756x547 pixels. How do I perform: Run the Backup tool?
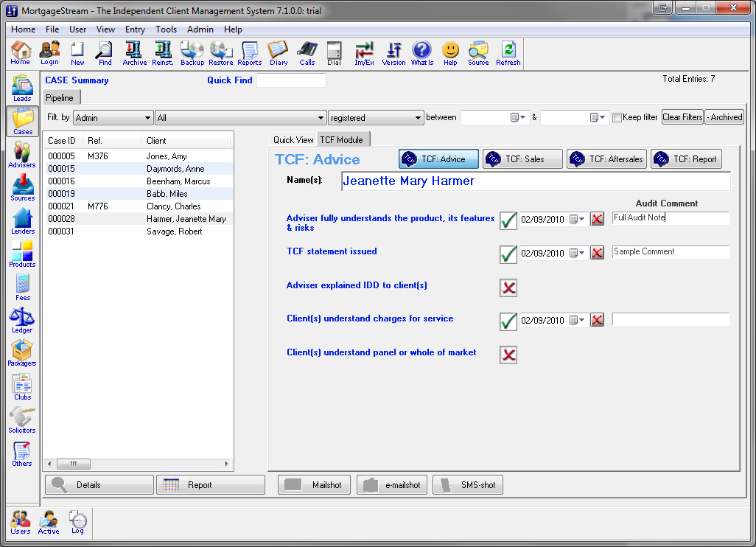pos(192,53)
